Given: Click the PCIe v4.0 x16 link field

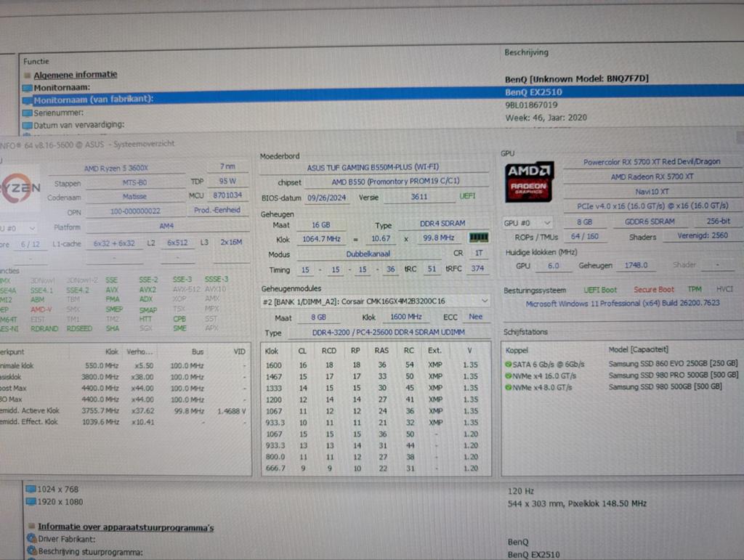Looking at the screenshot, I should tap(652, 206).
